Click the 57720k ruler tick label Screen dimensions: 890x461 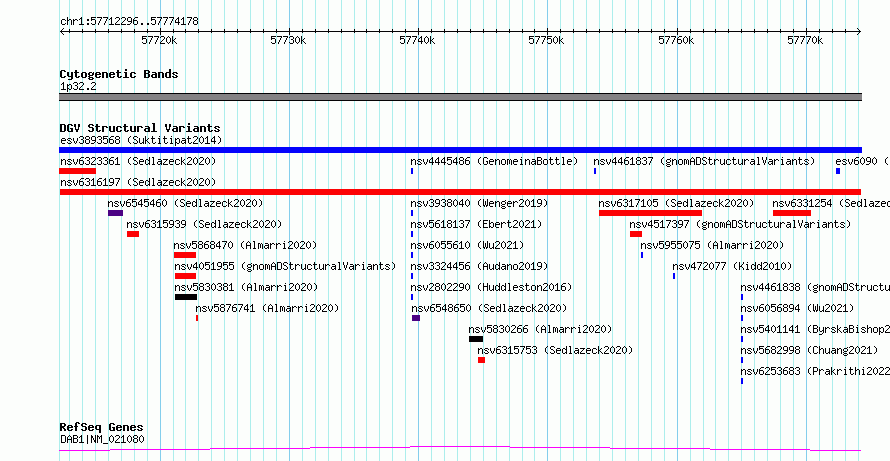click(159, 40)
